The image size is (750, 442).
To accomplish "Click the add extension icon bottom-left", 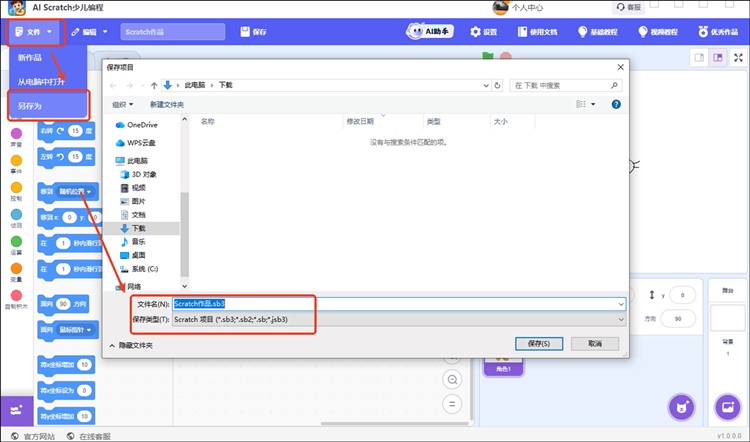I will click(x=17, y=410).
